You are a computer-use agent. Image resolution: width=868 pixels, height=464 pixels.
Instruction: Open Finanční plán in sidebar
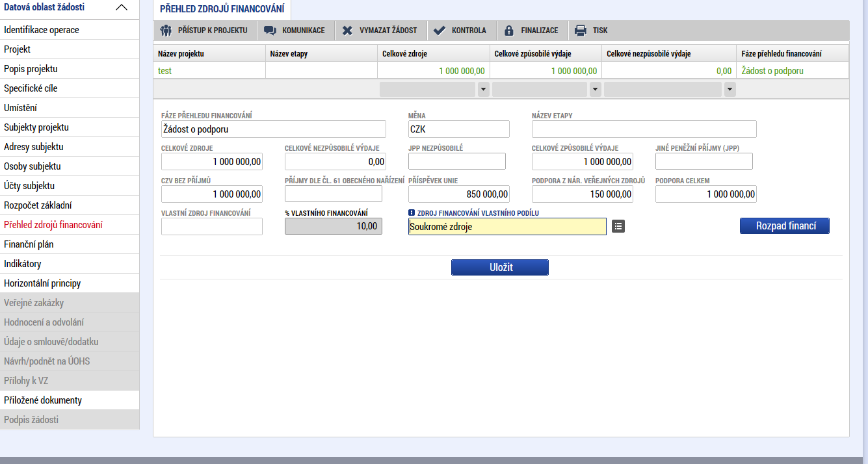tap(70, 244)
